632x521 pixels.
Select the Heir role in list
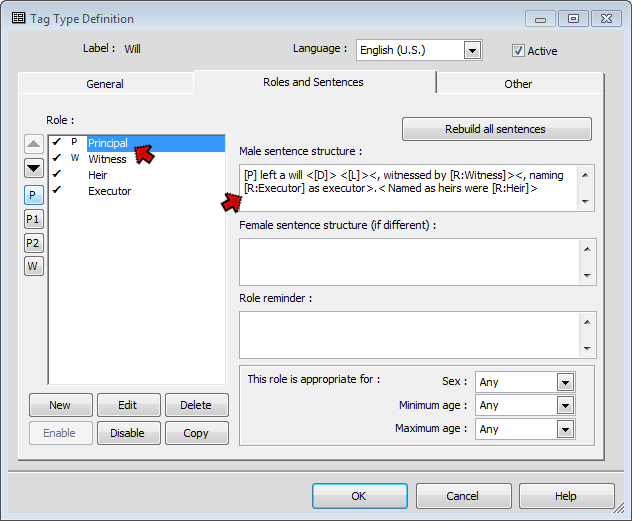(137, 175)
